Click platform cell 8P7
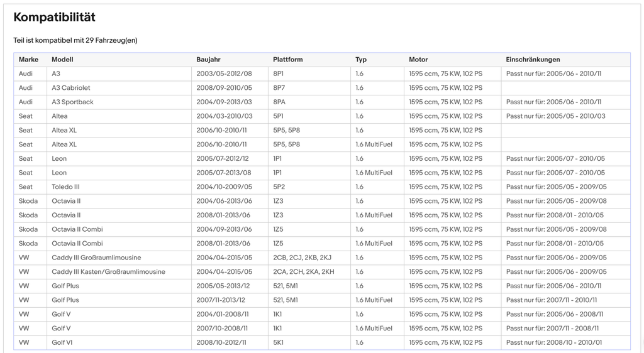Image resolution: width=644 pixels, height=353 pixels. [x=309, y=88]
